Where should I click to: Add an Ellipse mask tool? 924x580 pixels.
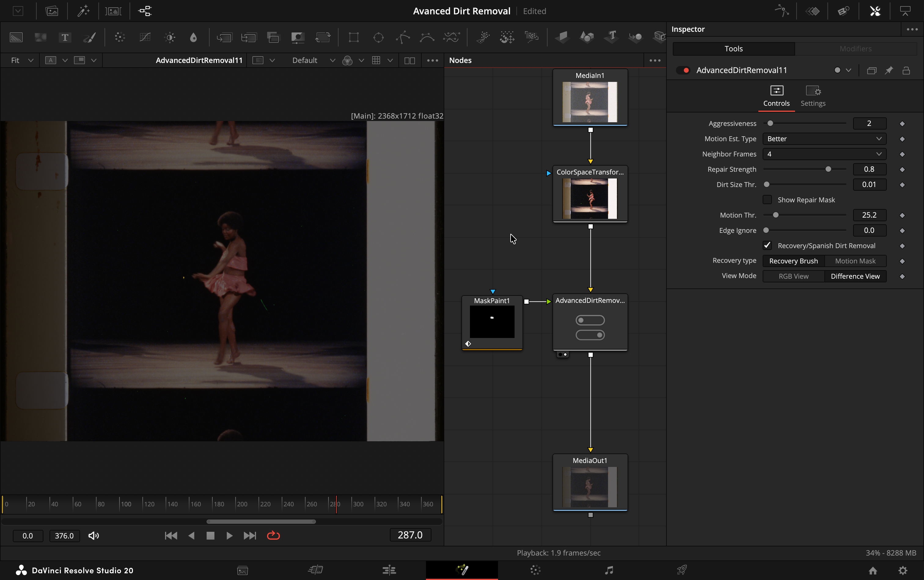tap(378, 37)
